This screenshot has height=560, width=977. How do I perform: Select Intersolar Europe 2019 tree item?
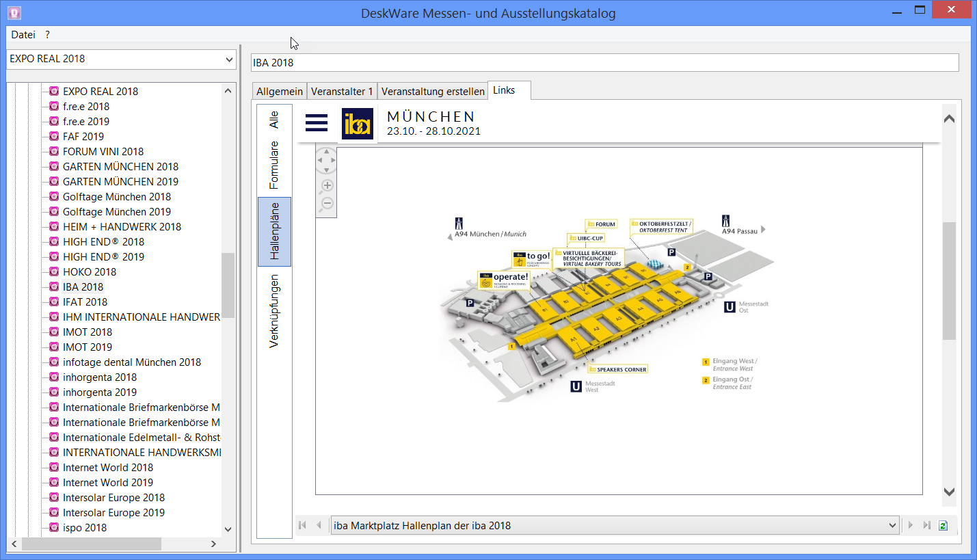coord(113,512)
